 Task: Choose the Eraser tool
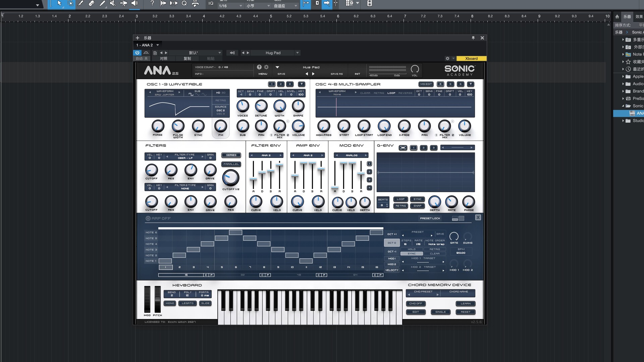pos(92,3)
